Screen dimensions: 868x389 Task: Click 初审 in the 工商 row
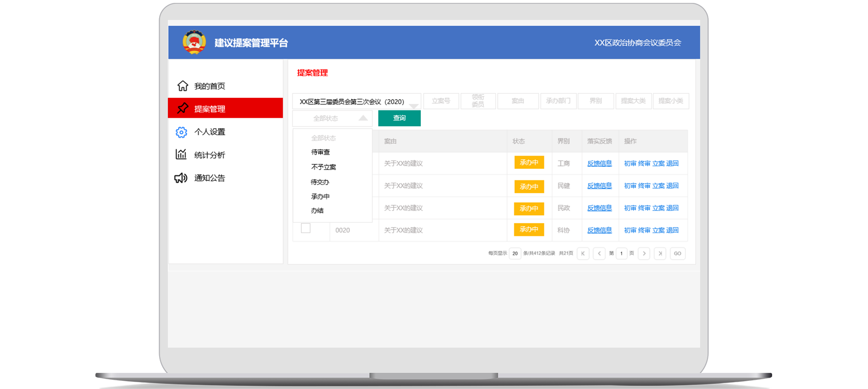point(630,163)
